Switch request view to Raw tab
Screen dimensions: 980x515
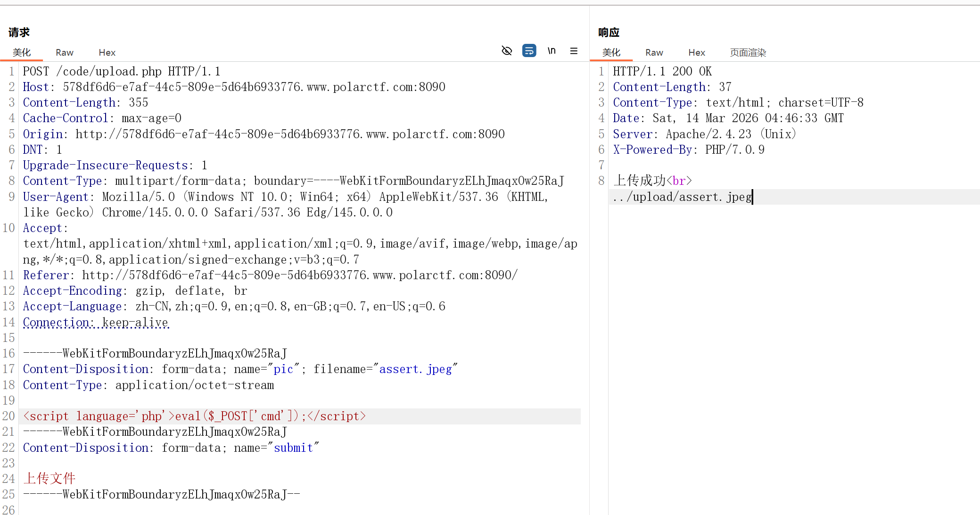tap(65, 52)
